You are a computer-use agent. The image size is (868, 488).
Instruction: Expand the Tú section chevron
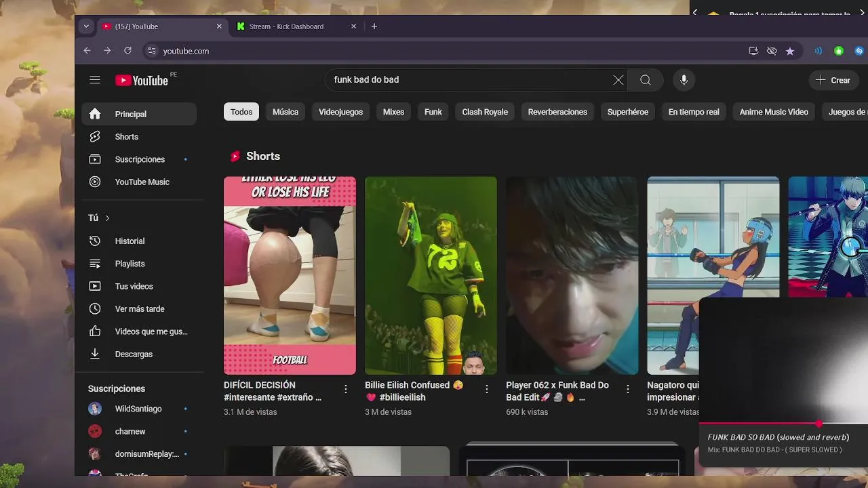point(107,218)
